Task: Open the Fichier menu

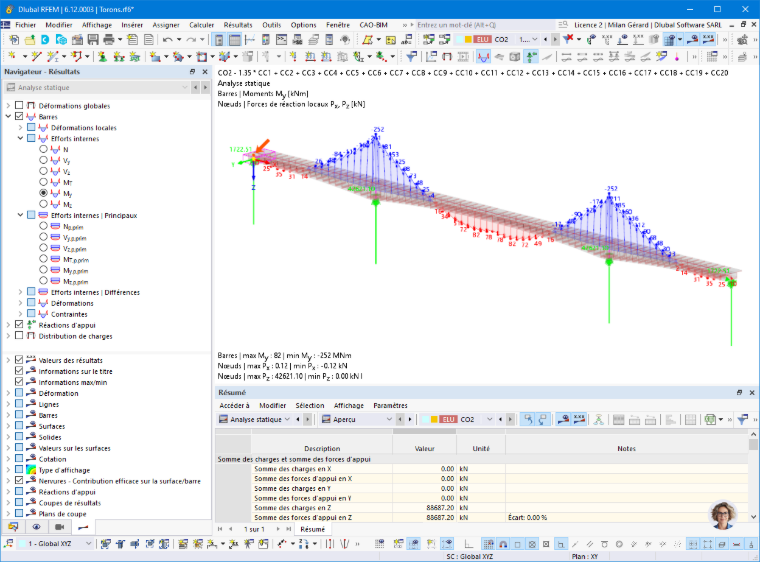Action: [25, 25]
